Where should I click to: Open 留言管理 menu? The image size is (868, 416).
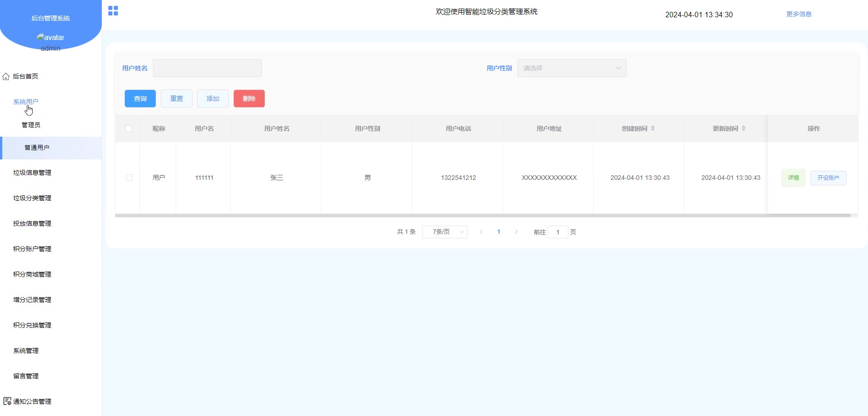(26, 376)
